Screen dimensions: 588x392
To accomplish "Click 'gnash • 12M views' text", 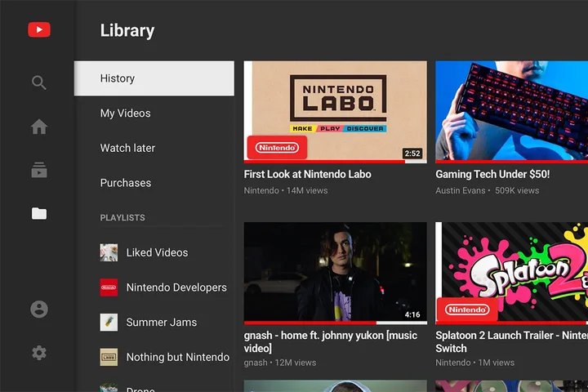I will (x=280, y=363).
